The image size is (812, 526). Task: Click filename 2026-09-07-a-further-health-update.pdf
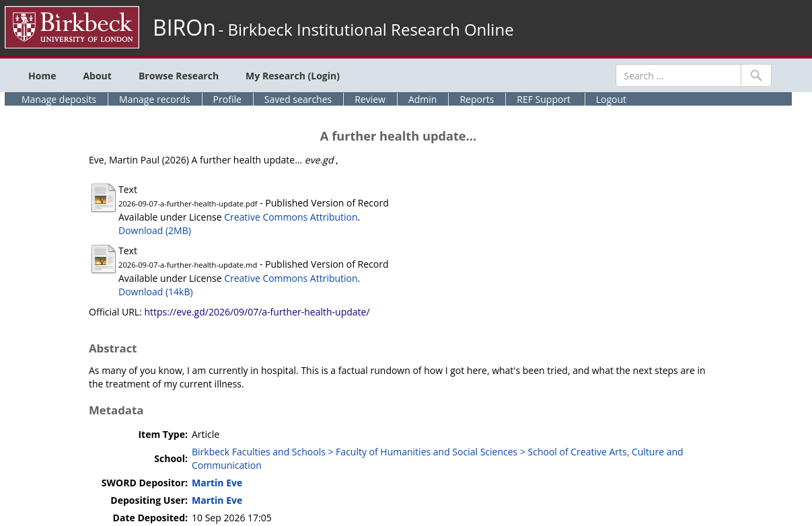(188, 204)
